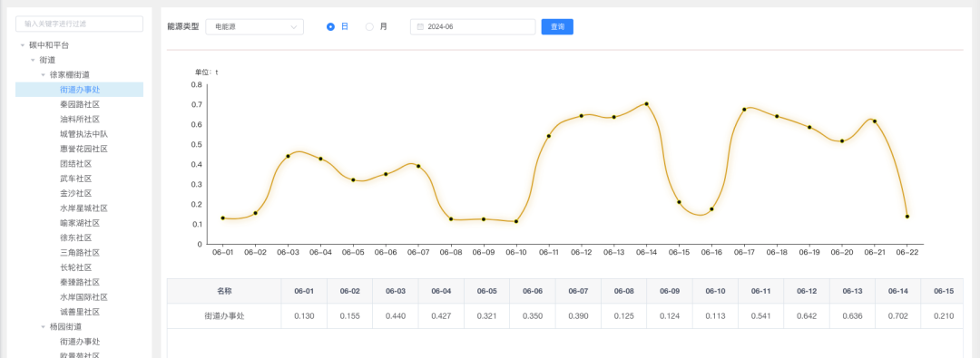Image resolution: width=980 pixels, height=358 pixels.
Task: Select 喻家湖社区 in the tree
Action: (x=80, y=223)
